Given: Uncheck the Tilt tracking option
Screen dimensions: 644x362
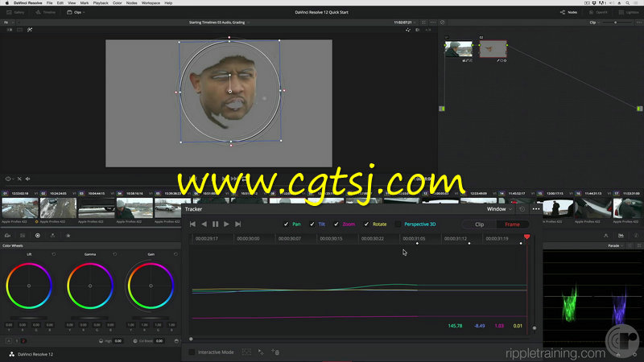Looking at the screenshot, I should tap(312, 224).
